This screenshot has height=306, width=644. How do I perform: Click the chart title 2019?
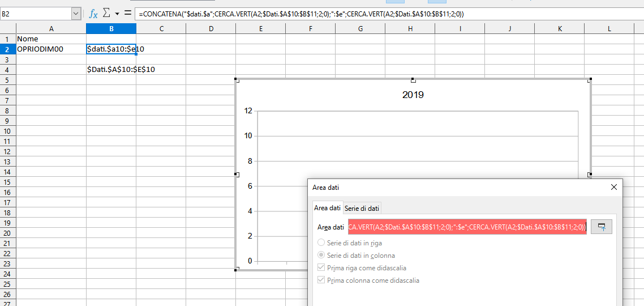pyautogui.click(x=413, y=95)
